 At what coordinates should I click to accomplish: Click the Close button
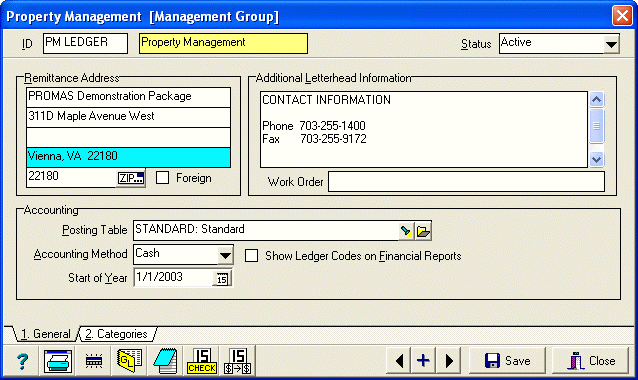tap(590, 361)
